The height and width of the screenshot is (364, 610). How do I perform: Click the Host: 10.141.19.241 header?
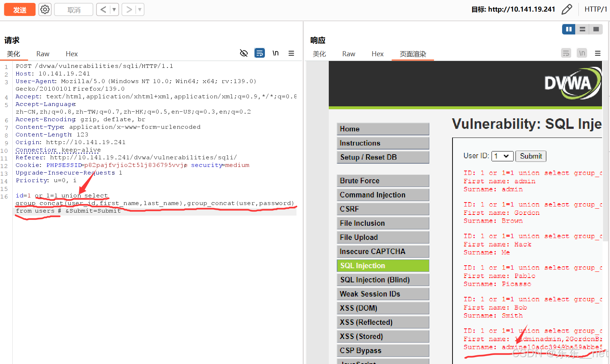(x=53, y=74)
